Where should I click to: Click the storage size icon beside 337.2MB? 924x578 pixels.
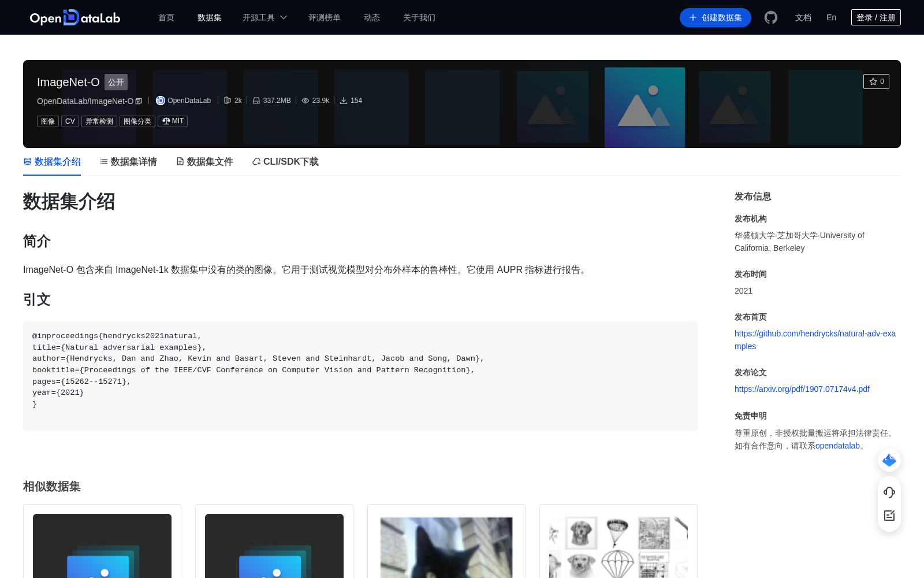256,101
